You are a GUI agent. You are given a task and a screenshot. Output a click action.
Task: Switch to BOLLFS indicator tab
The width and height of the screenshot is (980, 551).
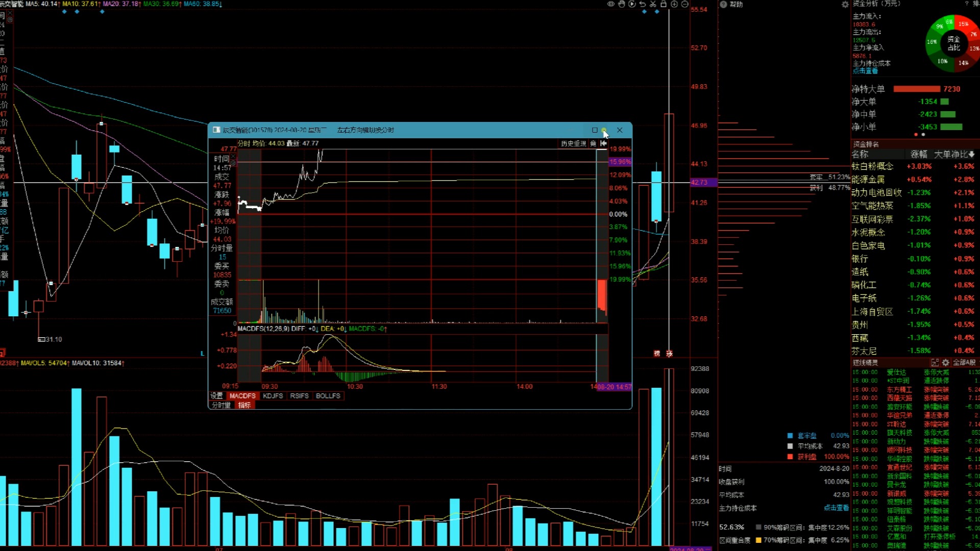328,396
